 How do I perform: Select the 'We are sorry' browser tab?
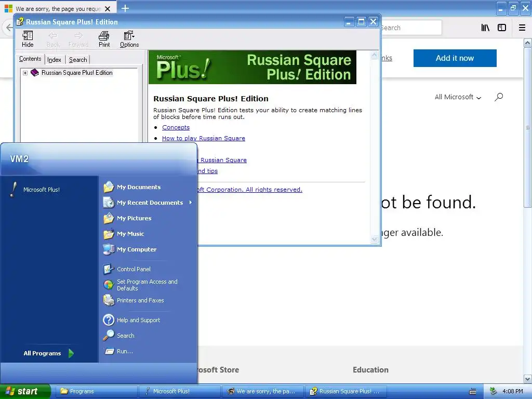point(58,8)
